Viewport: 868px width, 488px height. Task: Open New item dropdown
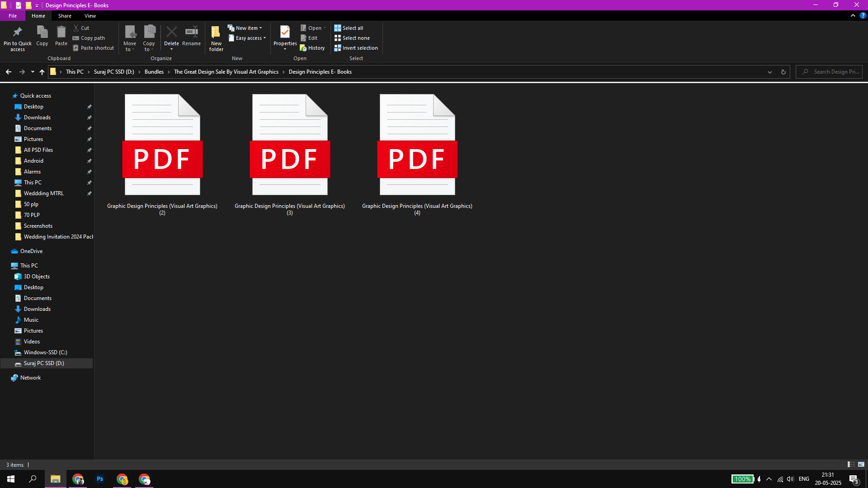click(x=245, y=28)
